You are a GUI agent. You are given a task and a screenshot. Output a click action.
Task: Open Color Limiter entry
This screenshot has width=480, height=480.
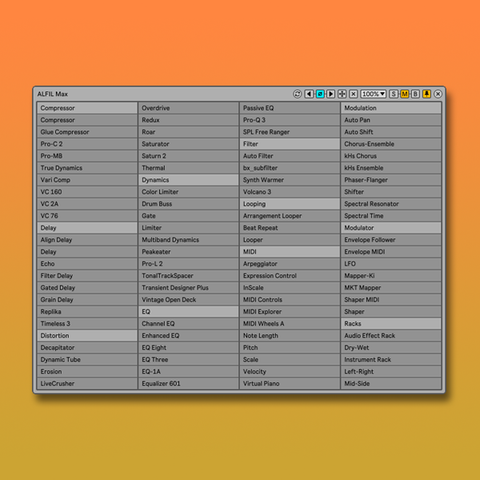(189, 192)
